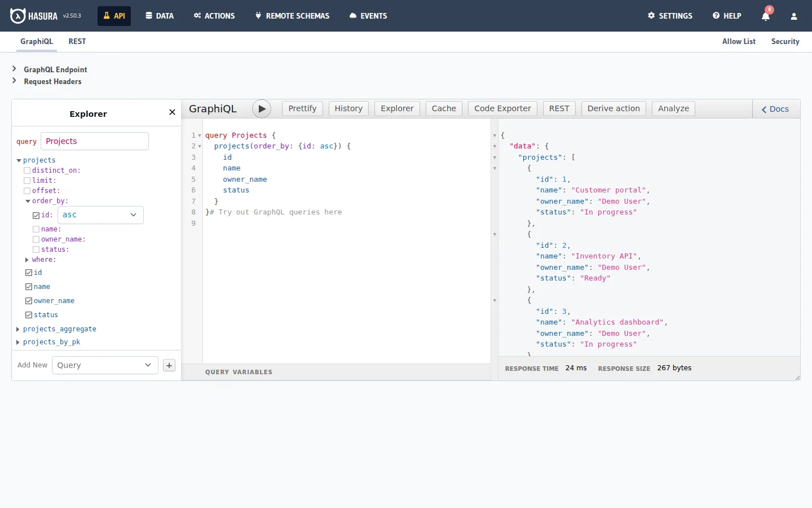Open the asc ordering dropdown
The image size is (812, 508).
(x=100, y=215)
